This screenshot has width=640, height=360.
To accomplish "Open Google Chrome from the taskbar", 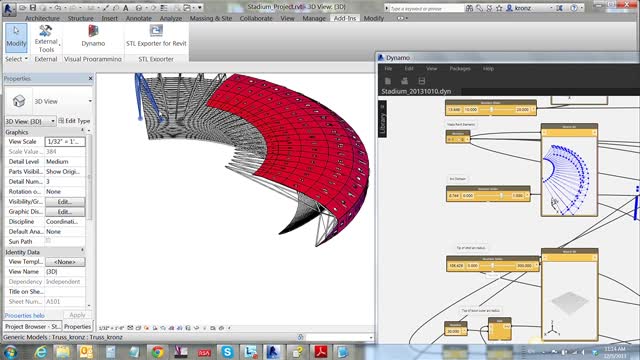I will tap(158, 351).
